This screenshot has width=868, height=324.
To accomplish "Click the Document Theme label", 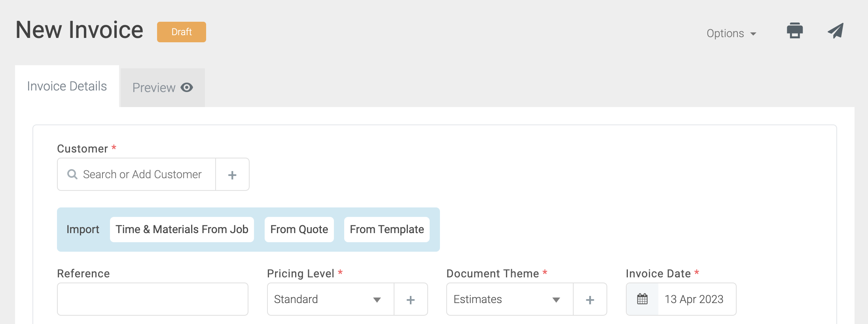I will pyautogui.click(x=493, y=273).
